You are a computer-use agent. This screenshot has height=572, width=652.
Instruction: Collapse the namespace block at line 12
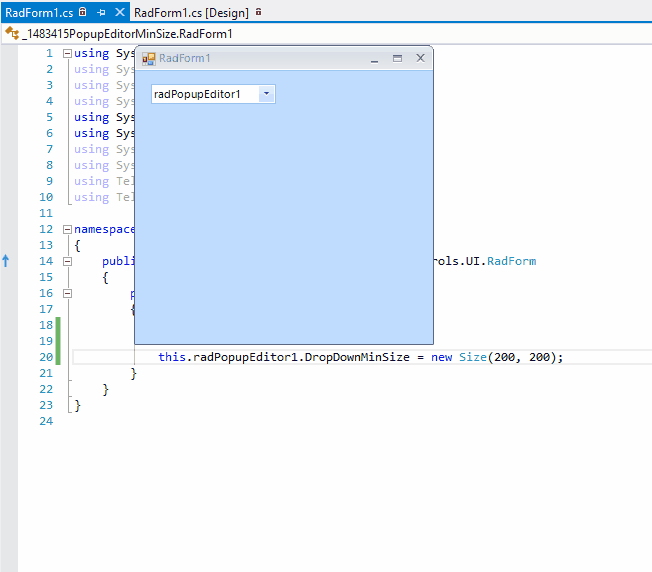pyautogui.click(x=67, y=229)
